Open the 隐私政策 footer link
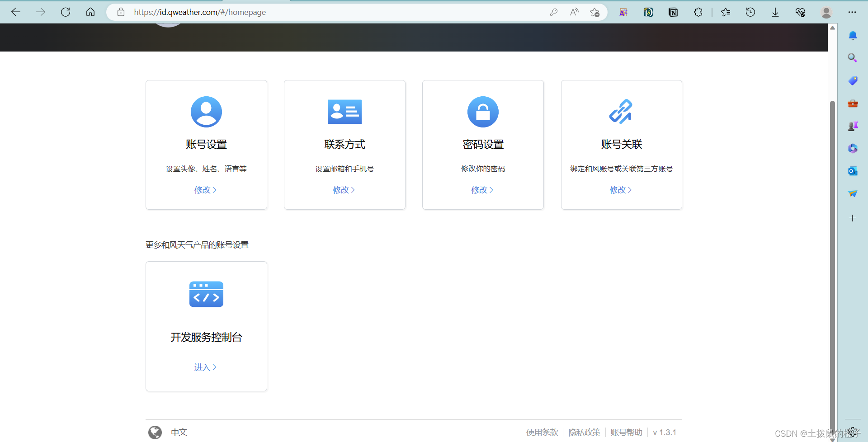This screenshot has width=868, height=442. tap(584, 433)
